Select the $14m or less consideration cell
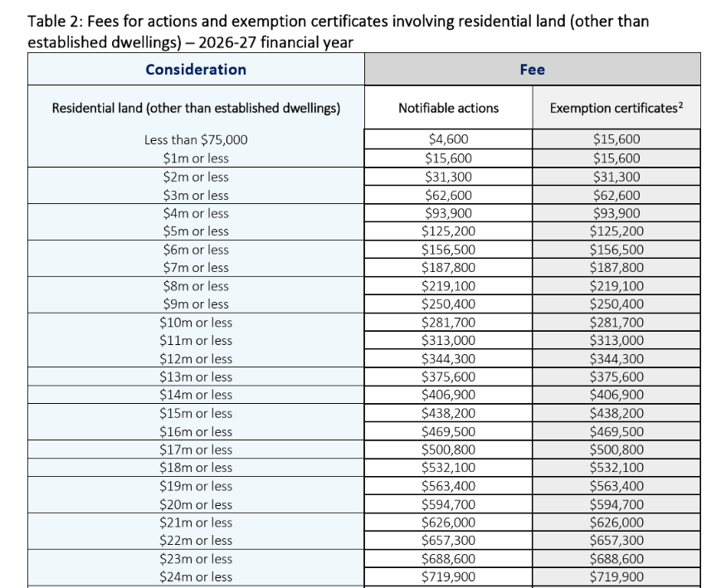 [196, 395]
